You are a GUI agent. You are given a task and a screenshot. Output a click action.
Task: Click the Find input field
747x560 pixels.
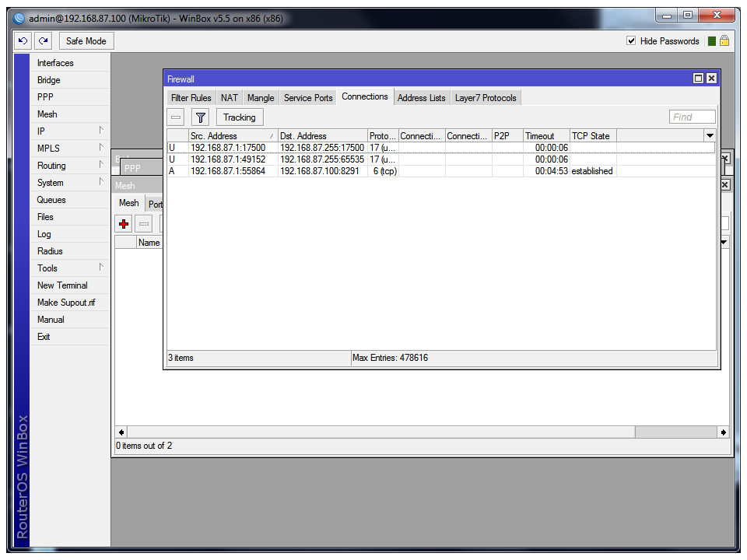coord(692,117)
